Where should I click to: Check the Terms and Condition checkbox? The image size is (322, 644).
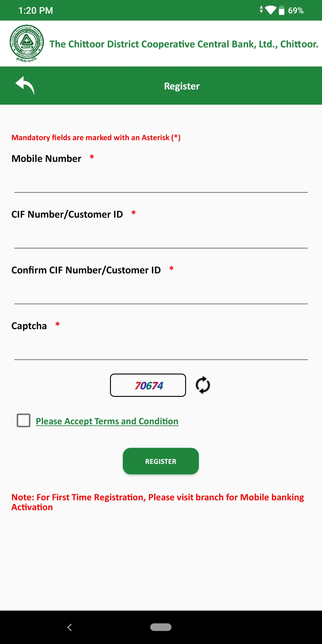click(x=24, y=420)
